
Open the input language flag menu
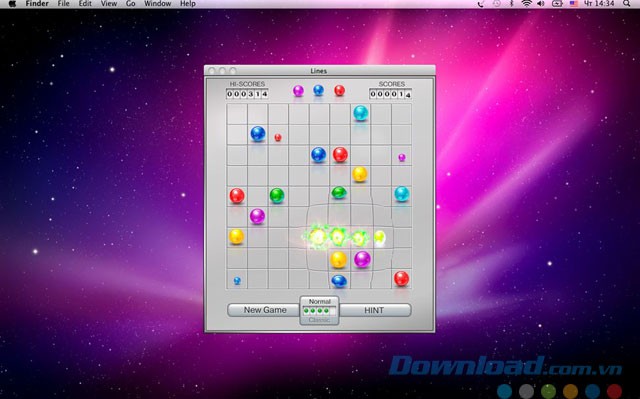[x=573, y=4]
